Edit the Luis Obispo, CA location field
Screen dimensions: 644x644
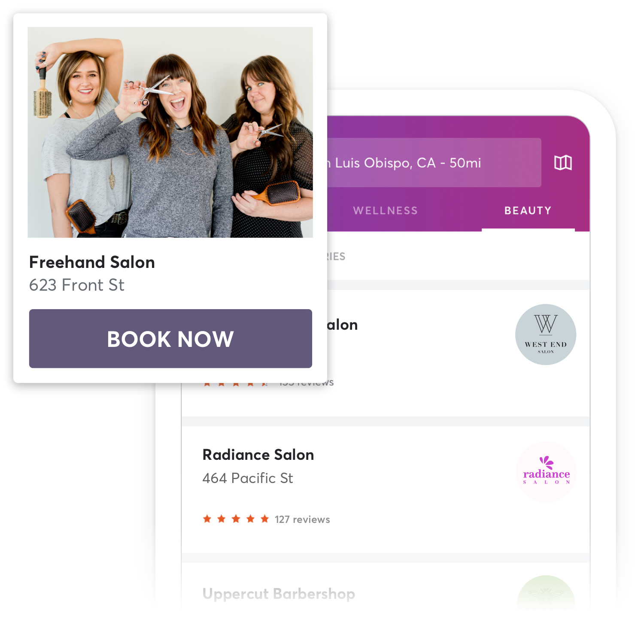434,163
